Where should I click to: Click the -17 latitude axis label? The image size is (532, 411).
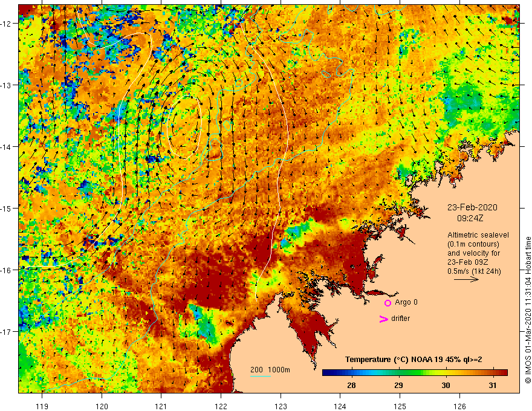coord(7,332)
